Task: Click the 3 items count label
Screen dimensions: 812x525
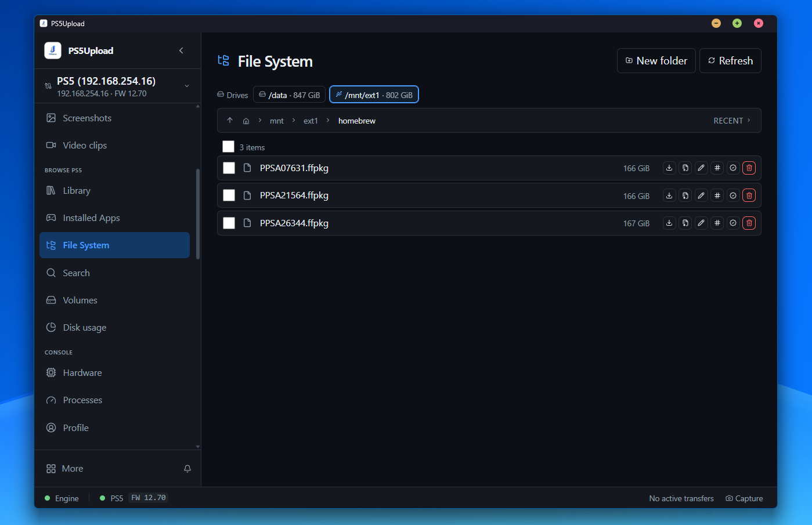Action: click(x=252, y=147)
